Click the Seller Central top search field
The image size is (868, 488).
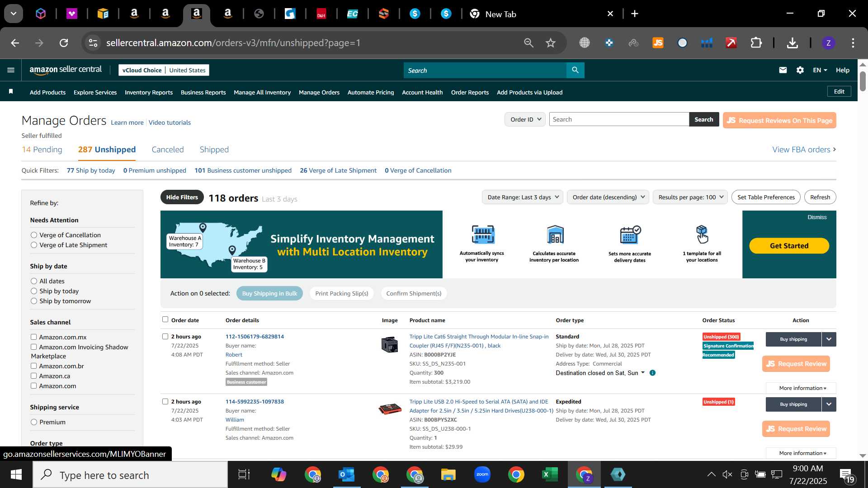coord(485,70)
